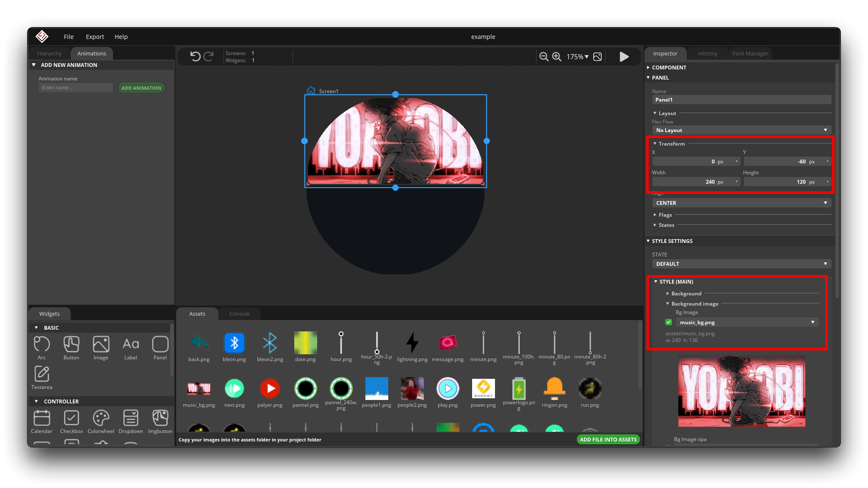Viewport: 868px width, 488px height.
Task: Select the Panel widget
Action: 160,348
